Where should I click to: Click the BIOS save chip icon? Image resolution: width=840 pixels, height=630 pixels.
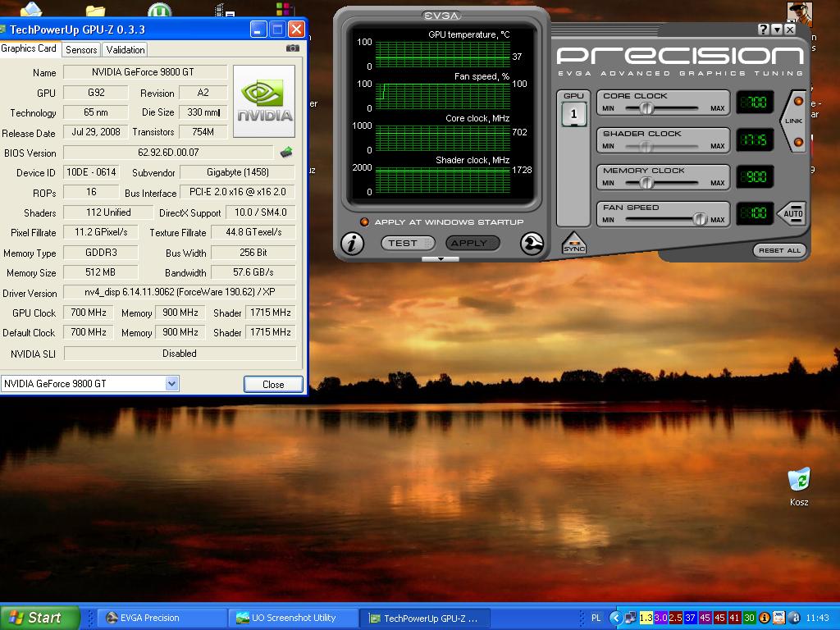point(286,153)
